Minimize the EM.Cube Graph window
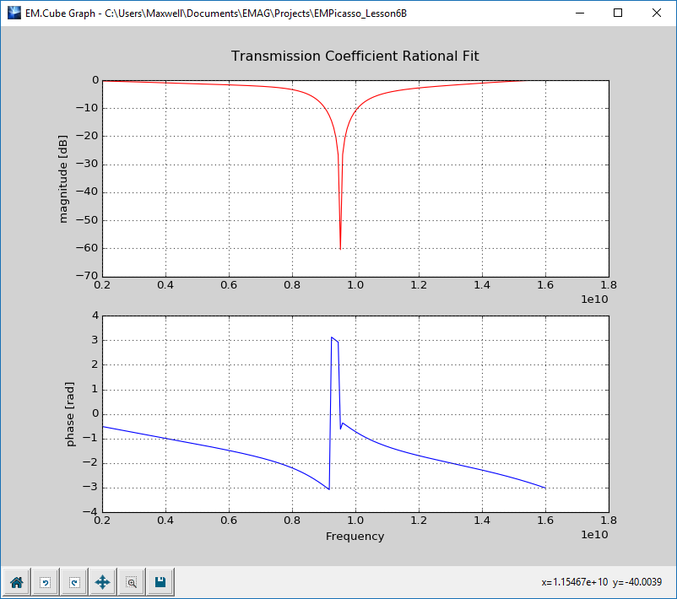677x599 pixels. pyautogui.click(x=580, y=13)
